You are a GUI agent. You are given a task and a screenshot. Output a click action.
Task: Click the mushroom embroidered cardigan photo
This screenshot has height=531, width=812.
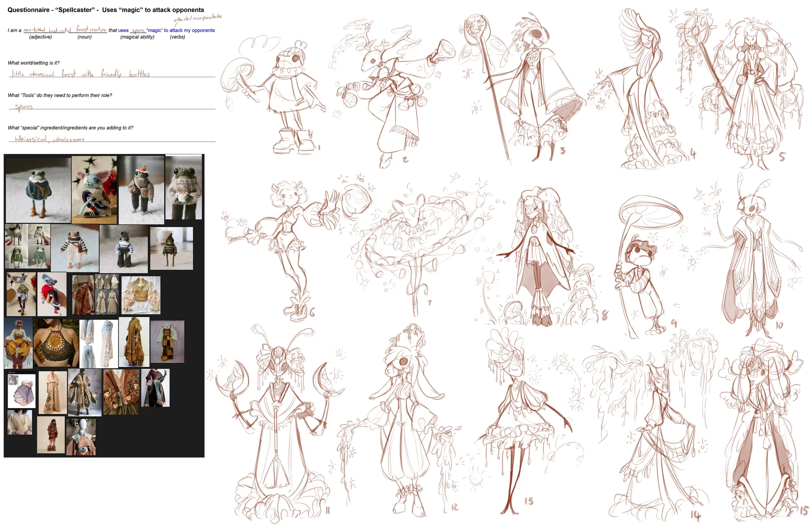(121, 392)
